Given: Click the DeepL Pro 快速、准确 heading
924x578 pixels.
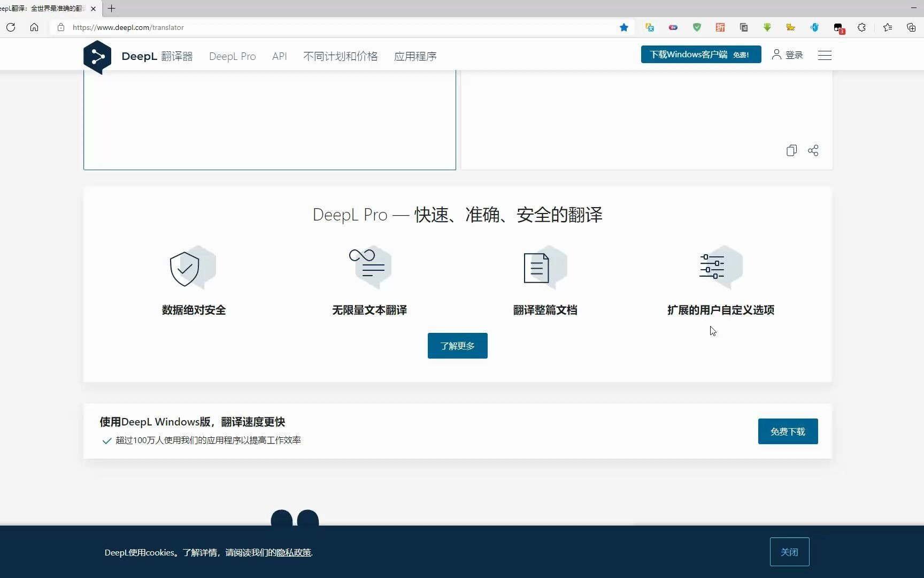Looking at the screenshot, I should point(457,215).
